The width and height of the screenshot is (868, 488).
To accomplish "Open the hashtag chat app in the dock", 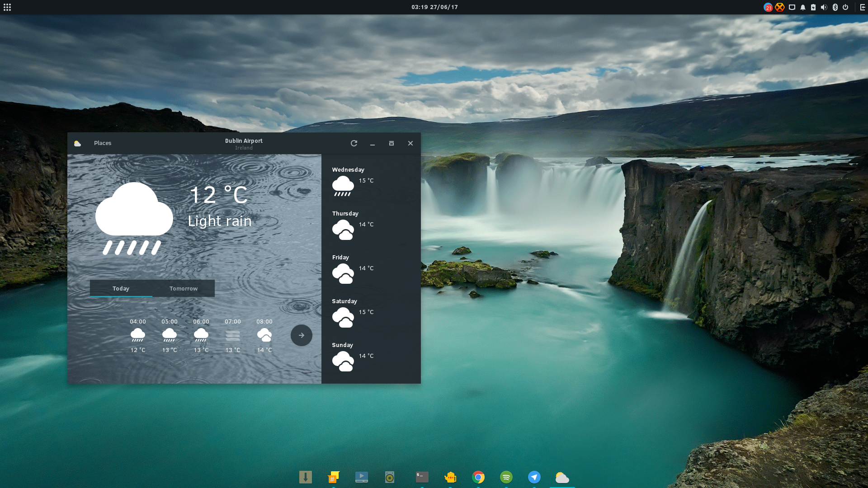I will coord(334,477).
